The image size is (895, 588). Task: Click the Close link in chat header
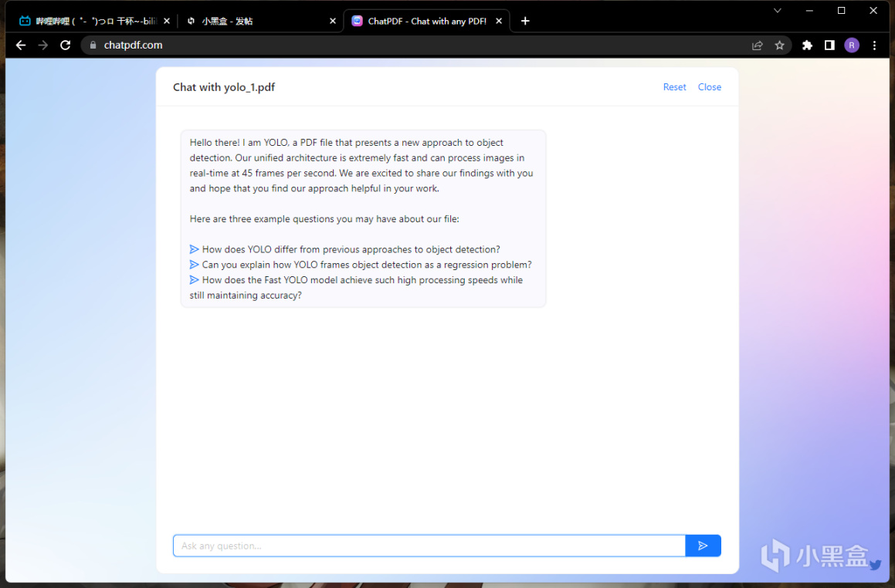coord(710,87)
